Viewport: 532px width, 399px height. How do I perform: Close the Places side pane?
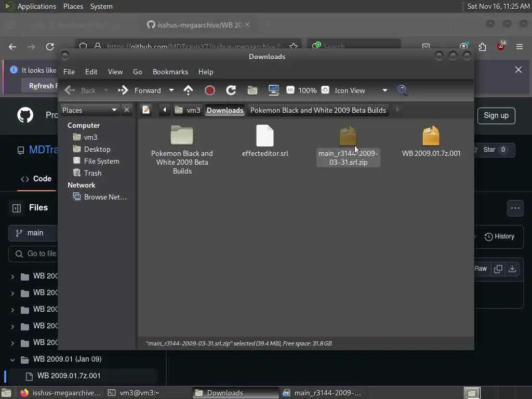(x=127, y=110)
